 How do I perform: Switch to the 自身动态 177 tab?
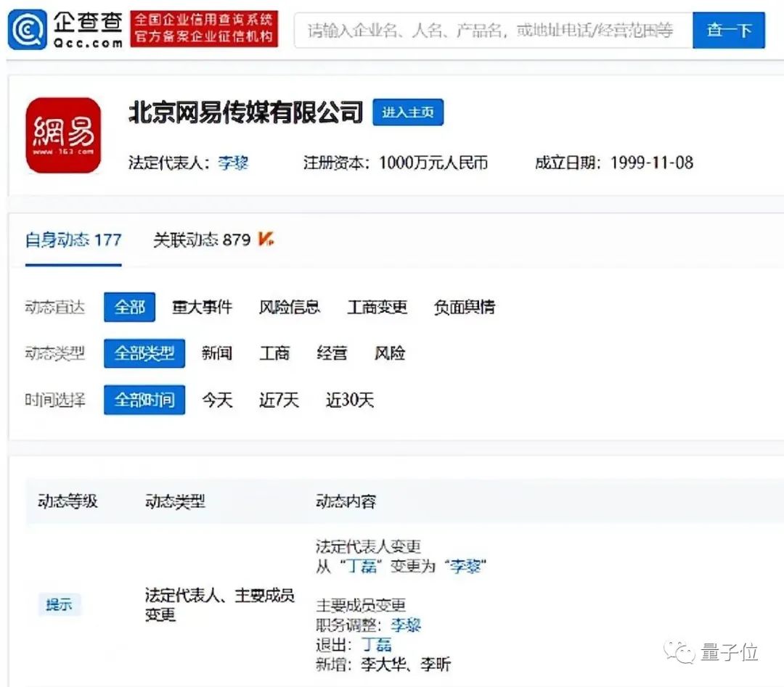73,239
